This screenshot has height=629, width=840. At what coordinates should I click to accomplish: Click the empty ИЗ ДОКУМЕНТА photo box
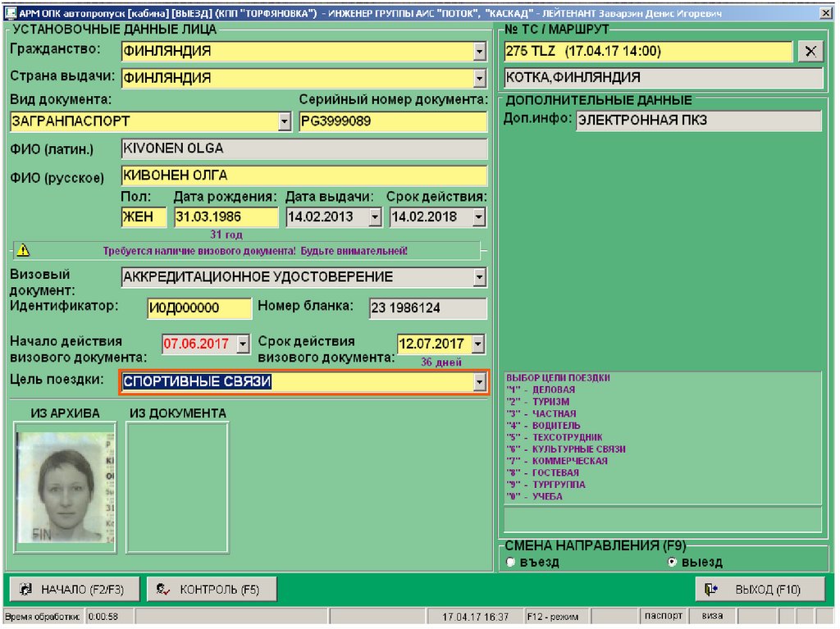[x=177, y=488]
